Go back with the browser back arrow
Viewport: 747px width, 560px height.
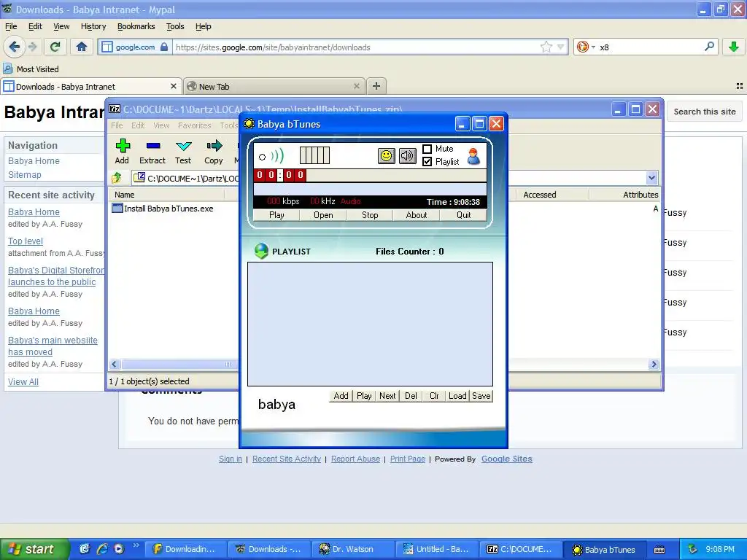(x=15, y=47)
